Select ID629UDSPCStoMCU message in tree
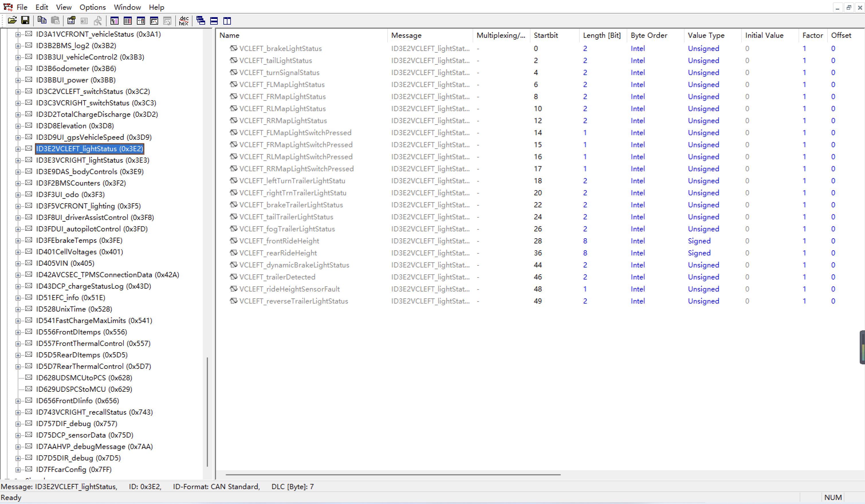 click(x=84, y=389)
